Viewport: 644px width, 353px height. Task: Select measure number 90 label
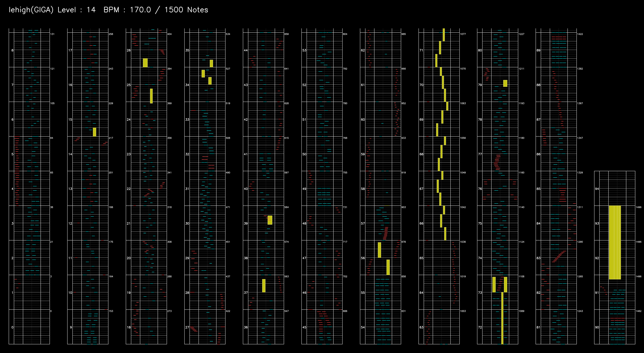click(597, 327)
